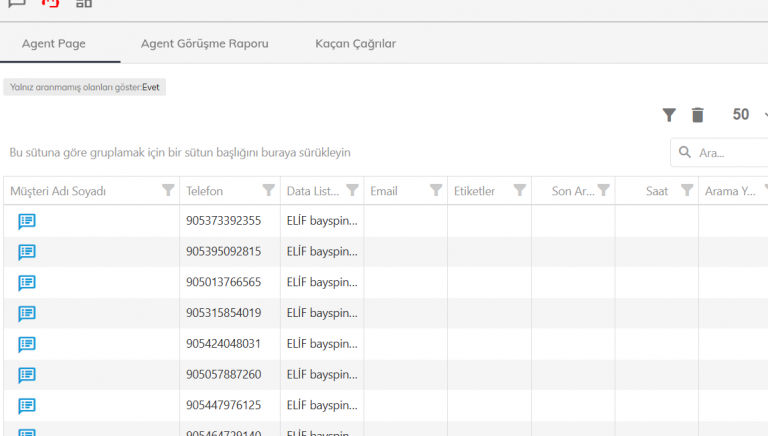768x436 pixels.
Task: Click the search magnifier icon
Action: click(x=685, y=152)
